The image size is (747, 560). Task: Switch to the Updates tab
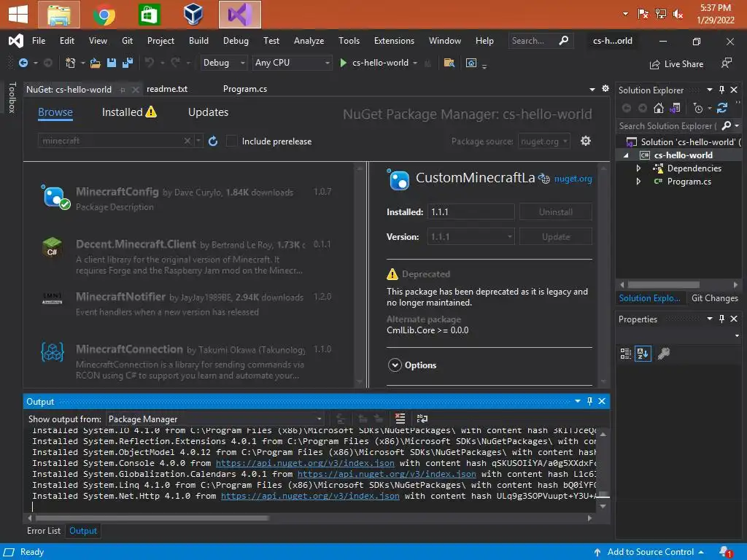[x=208, y=112]
